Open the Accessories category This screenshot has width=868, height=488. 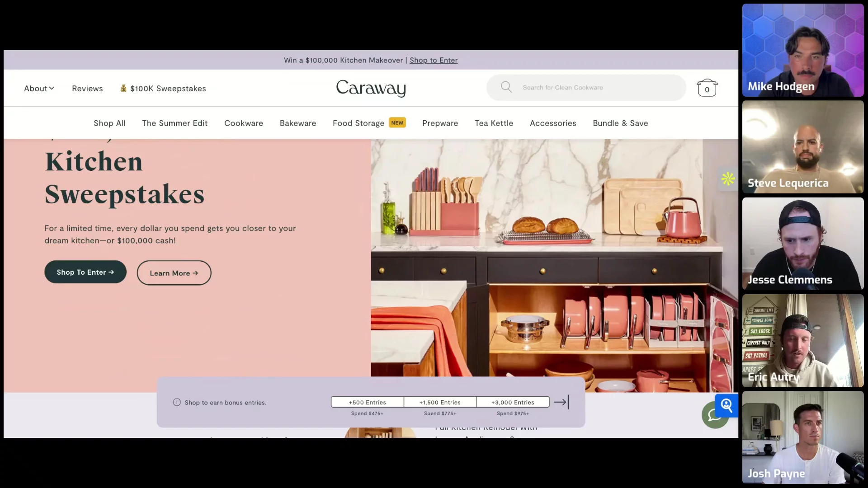pyautogui.click(x=553, y=123)
